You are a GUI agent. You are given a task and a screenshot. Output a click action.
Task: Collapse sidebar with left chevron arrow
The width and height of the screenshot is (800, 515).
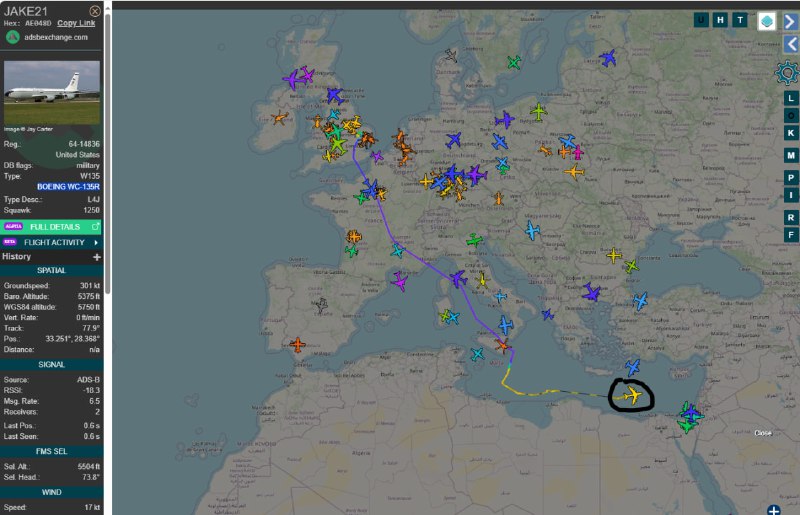(791, 44)
